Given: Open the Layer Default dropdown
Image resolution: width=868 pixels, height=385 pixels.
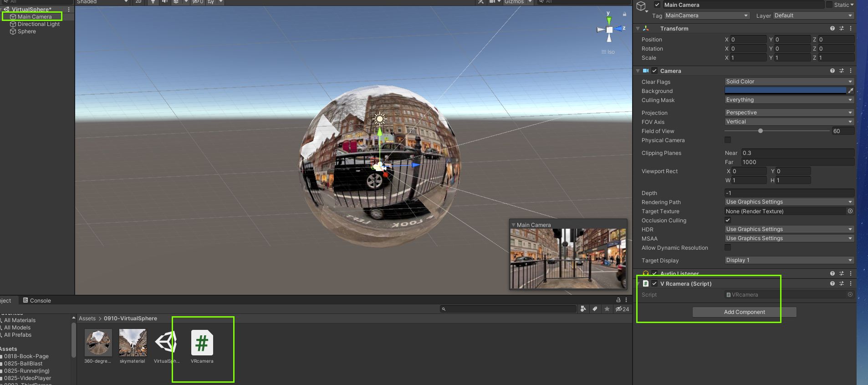Looking at the screenshot, I should coord(813,15).
